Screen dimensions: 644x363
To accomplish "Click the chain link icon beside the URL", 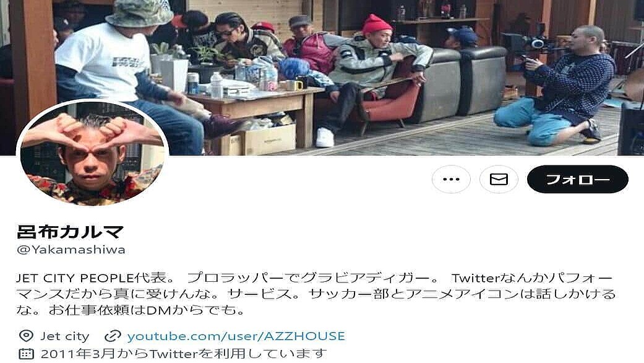I will [x=113, y=336].
